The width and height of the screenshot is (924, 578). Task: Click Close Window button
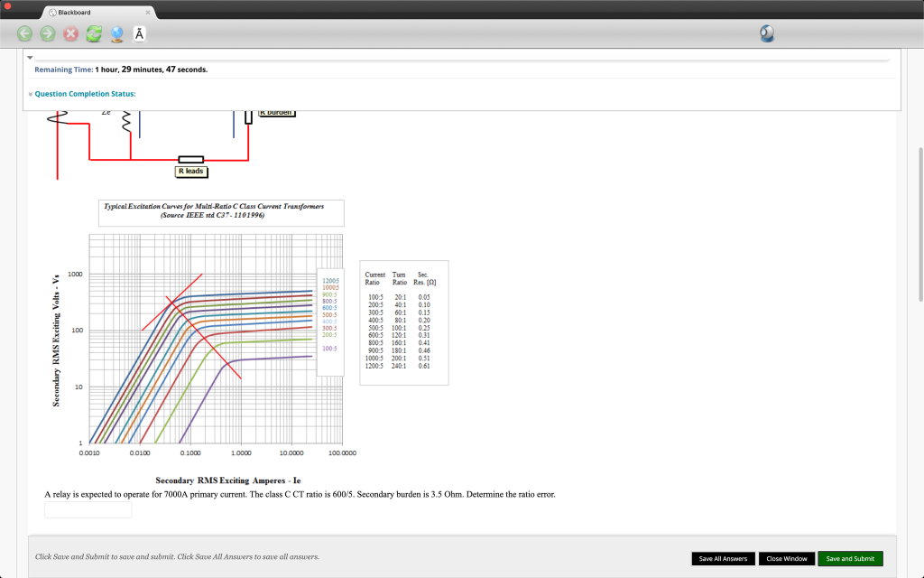coord(787,558)
